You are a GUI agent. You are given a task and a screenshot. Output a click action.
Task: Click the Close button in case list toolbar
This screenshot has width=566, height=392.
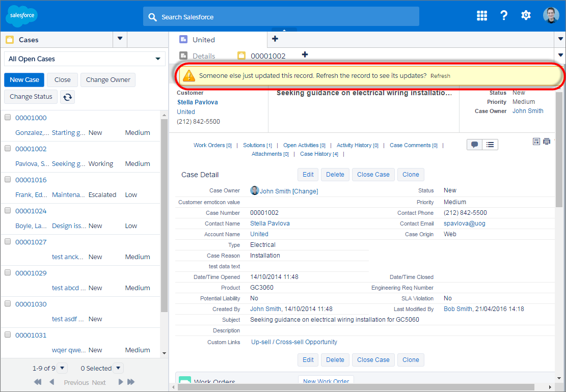(63, 80)
